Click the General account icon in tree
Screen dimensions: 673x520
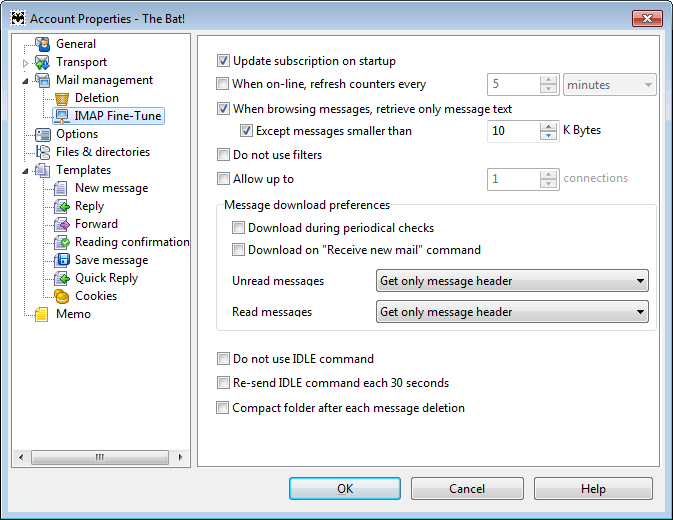point(42,44)
